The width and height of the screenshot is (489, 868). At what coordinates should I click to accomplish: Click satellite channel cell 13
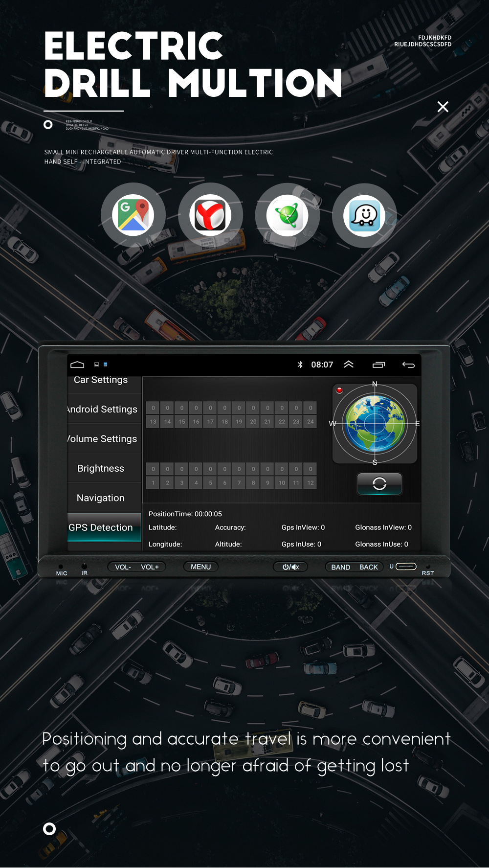tap(153, 422)
